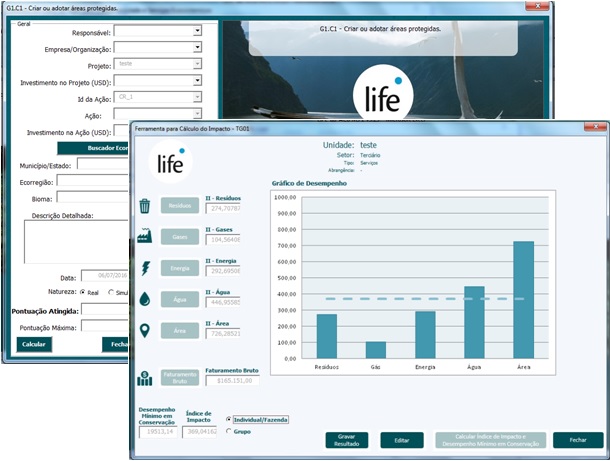Click Fechar in the impact tool window
Image resolution: width=610 pixels, height=461 pixels.
coord(578,440)
